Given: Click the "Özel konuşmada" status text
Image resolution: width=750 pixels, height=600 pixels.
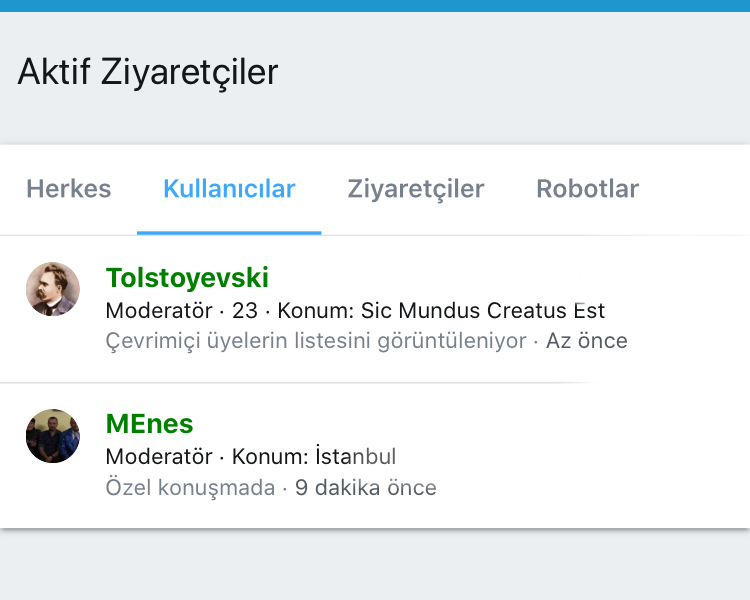Looking at the screenshot, I should 190,488.
